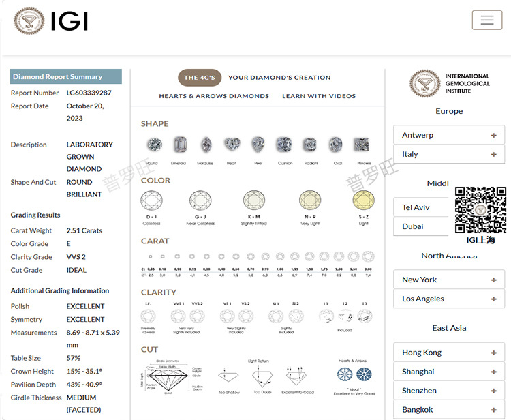Click the 3,00 carat size diamond icon
Viewport: 511px width, 420px height.
(x=368, y=256)
